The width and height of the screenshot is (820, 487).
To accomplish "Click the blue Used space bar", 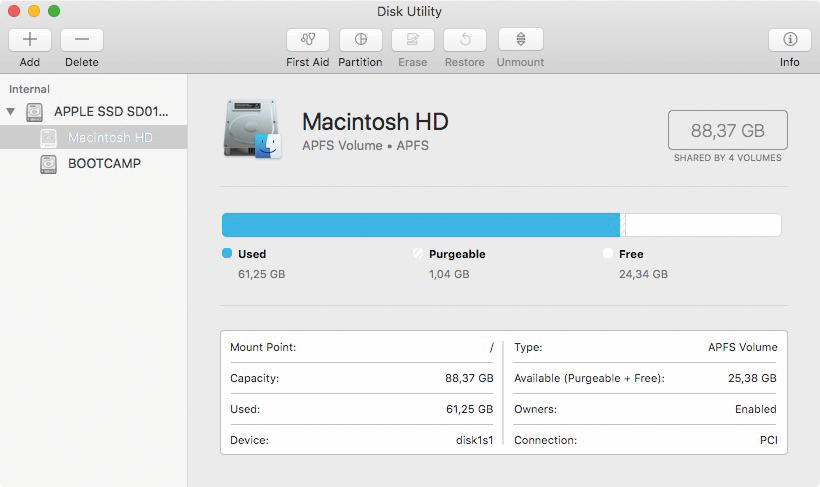I will 420,225.
